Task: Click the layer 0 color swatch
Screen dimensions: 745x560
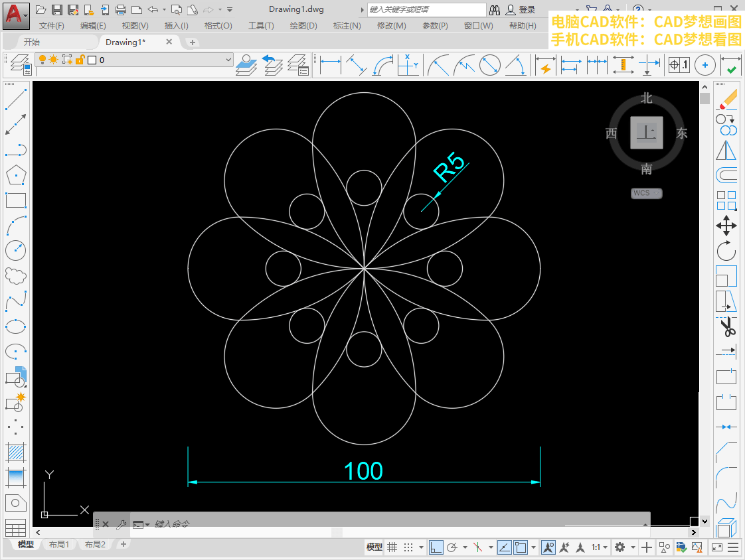Action: [x=92, y=60]
